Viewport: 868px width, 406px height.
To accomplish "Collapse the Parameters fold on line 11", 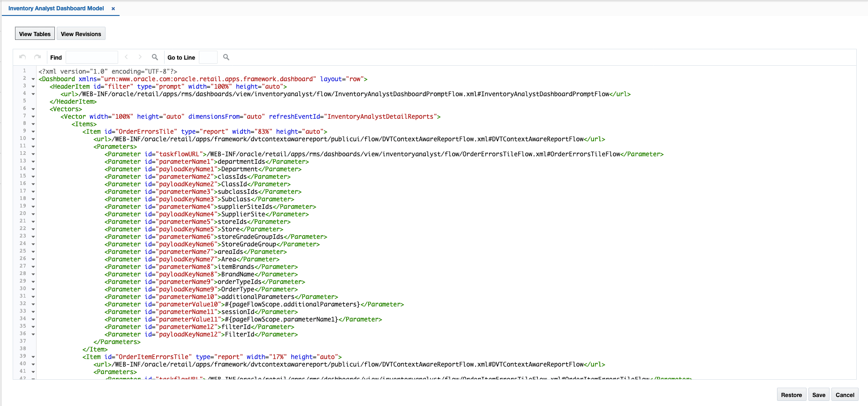I will 33,147.
